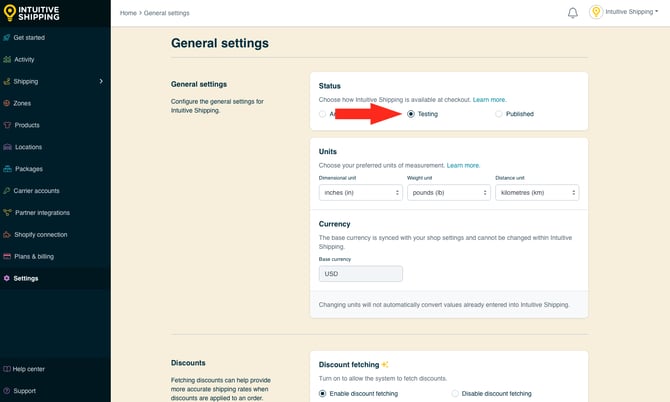Viewport: 670px width, 402px height.
Task: Select the Published status radio button
Action: click(x=498, y=114)
